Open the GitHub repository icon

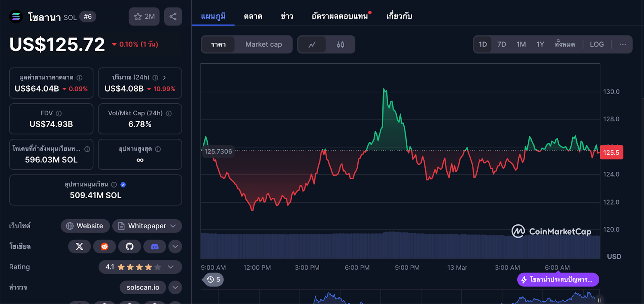[x=130, y=246]
